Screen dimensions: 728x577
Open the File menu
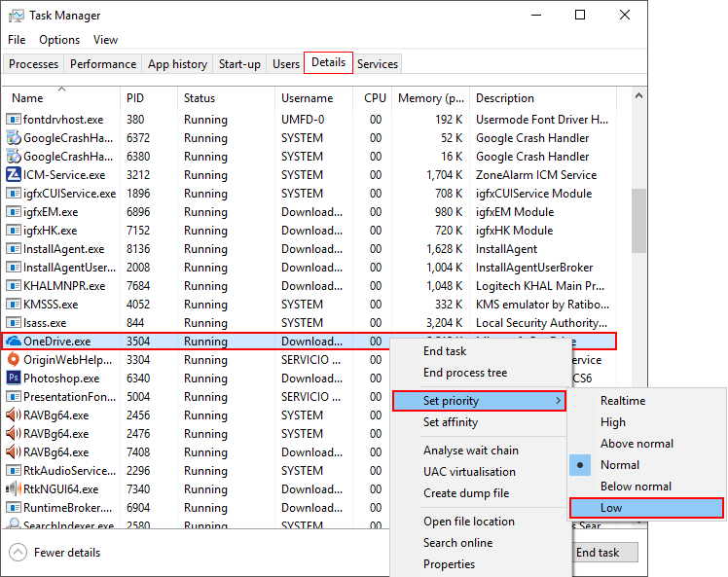pyautogui.click(x=17, y=40)
